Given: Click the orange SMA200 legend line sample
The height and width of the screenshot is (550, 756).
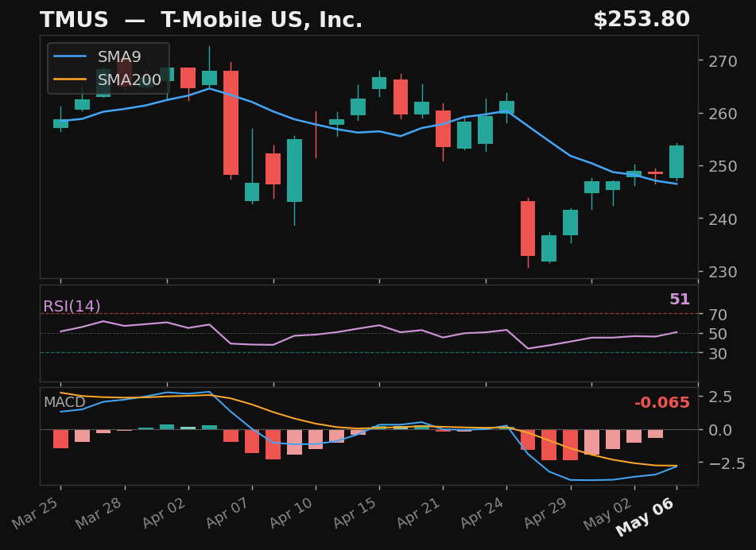Looking at the screenshot, I should (71, 79).
